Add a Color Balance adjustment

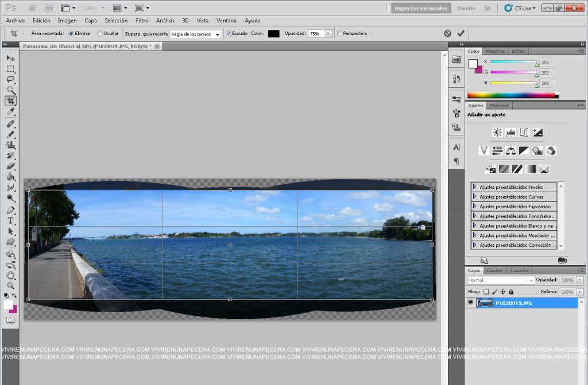(x=510, y=151)
